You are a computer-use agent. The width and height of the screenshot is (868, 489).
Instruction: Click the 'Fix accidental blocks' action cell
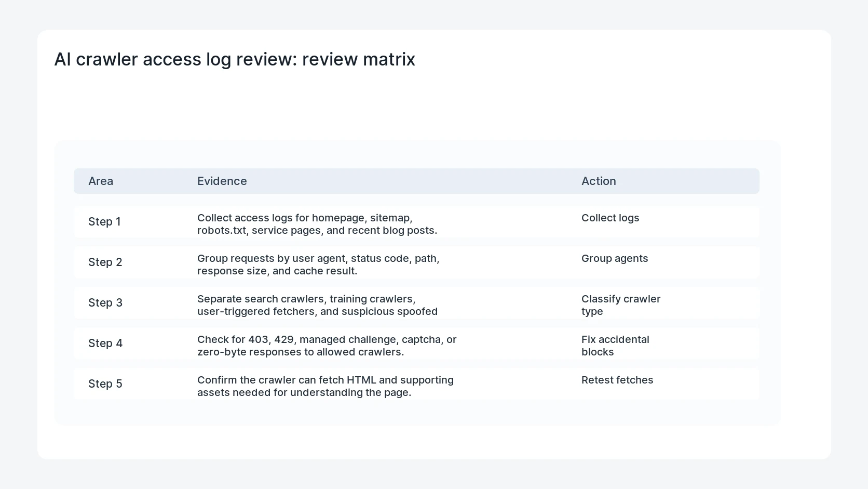(x=615, y=346)
